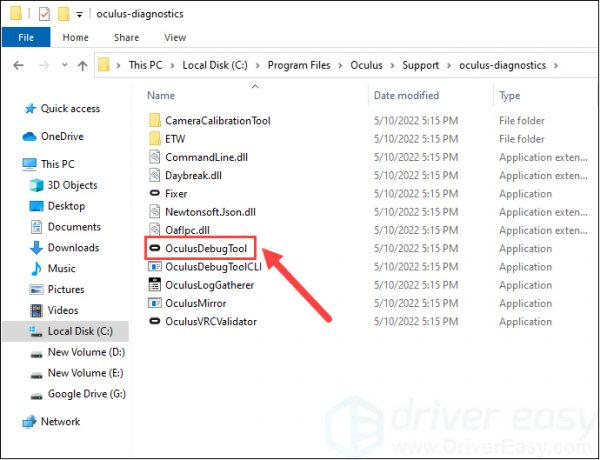Sort files by the Name column
Image resolution: width=600 pixels, height=460 pixels.
coord(161,96)
